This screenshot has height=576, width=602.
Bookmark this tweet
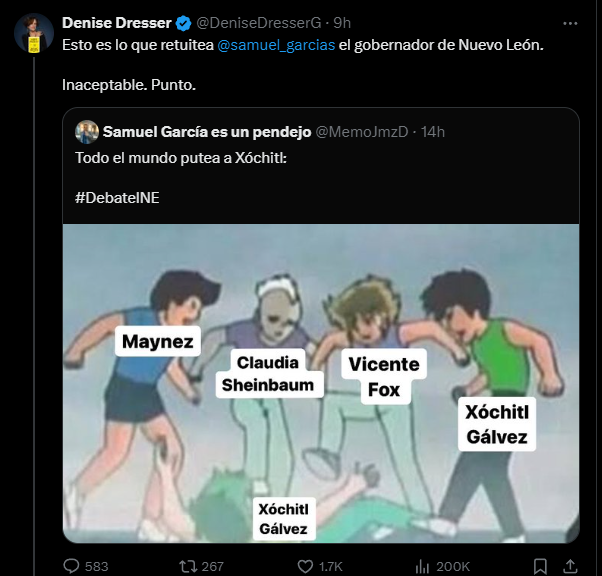(543, 565)
